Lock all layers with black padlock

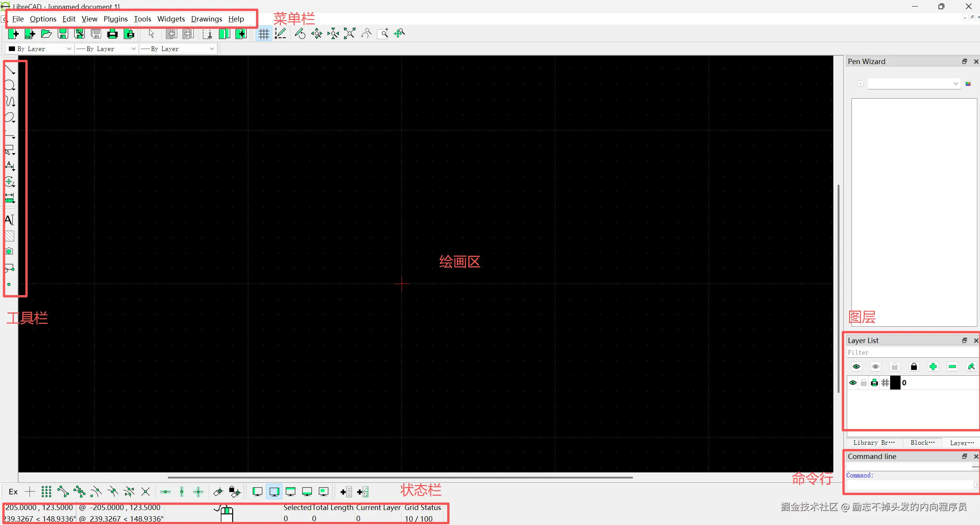(914, 367)
